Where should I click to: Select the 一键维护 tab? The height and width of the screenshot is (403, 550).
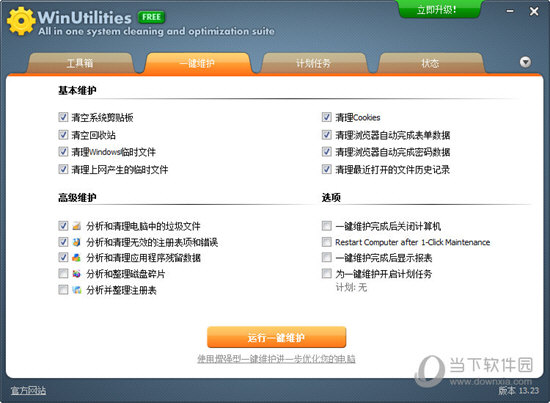(197, 63)
